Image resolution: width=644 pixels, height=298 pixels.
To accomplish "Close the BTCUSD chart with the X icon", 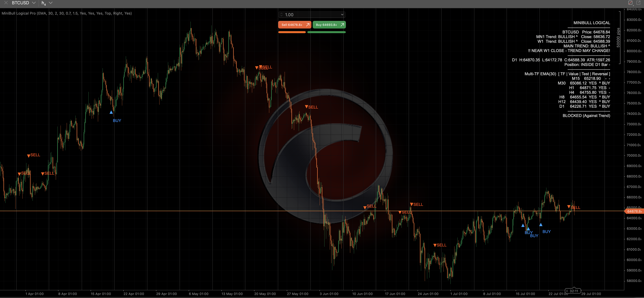I will pos(6,3).
